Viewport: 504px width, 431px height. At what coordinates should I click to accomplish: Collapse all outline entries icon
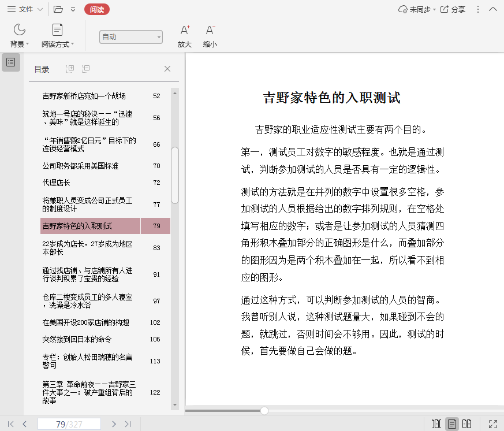click(x=85, y=69)
